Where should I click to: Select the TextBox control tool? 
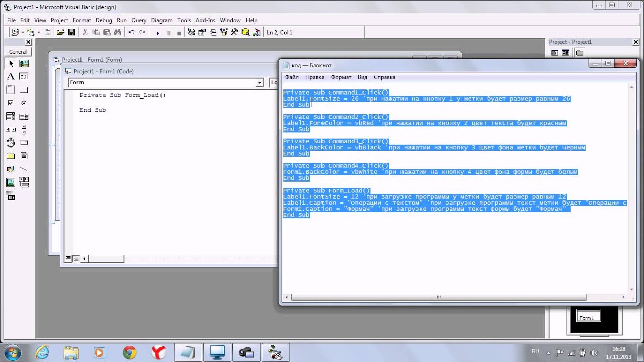tap(24, 77)
